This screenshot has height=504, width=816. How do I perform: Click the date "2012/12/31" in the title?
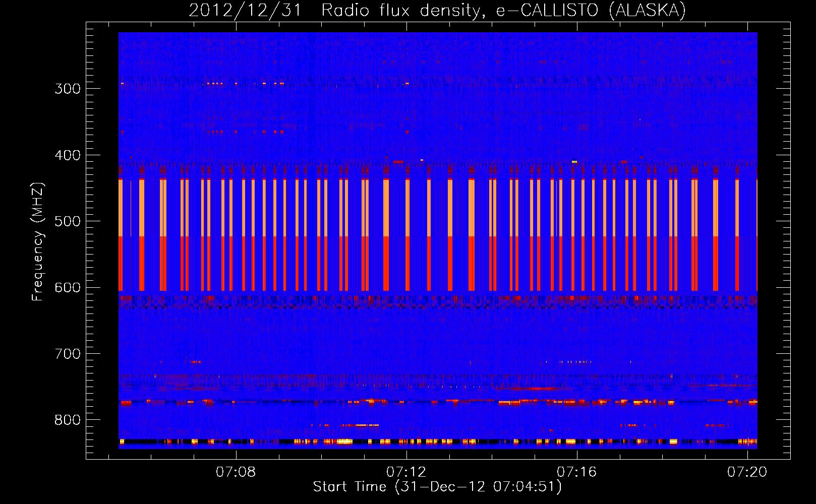click(x=245, y=11)
